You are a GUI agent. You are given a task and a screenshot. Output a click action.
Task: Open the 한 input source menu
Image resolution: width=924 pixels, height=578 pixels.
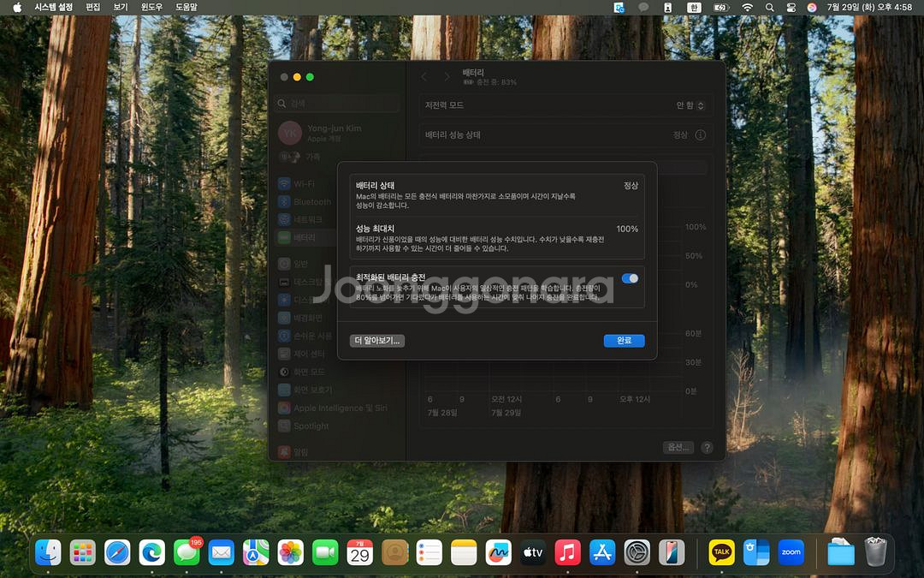694,7
